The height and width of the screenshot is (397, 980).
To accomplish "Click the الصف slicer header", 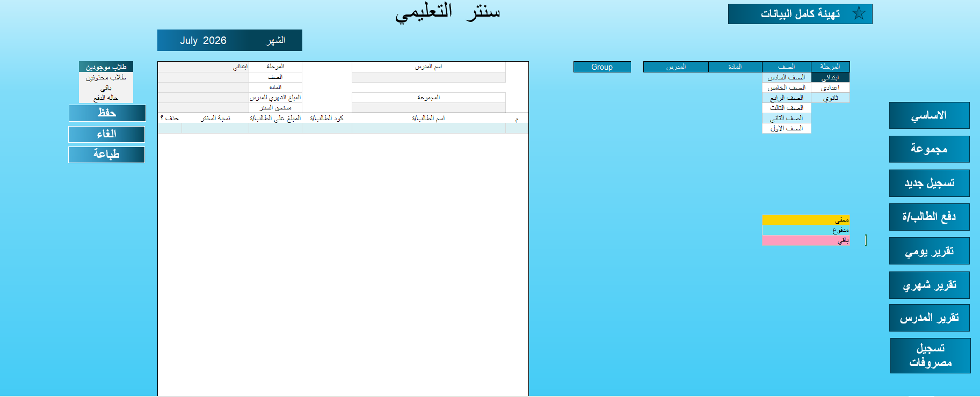I will tap(787, 67).
